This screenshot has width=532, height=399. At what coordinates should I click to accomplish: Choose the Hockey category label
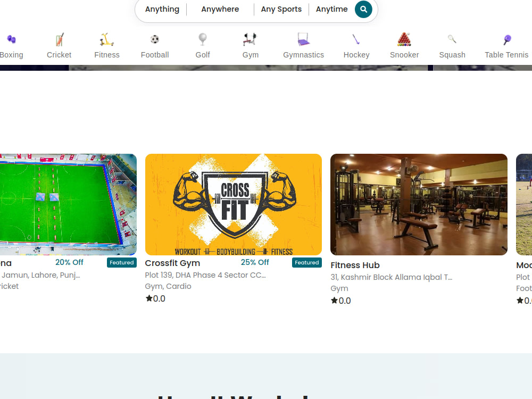(356, 55)
